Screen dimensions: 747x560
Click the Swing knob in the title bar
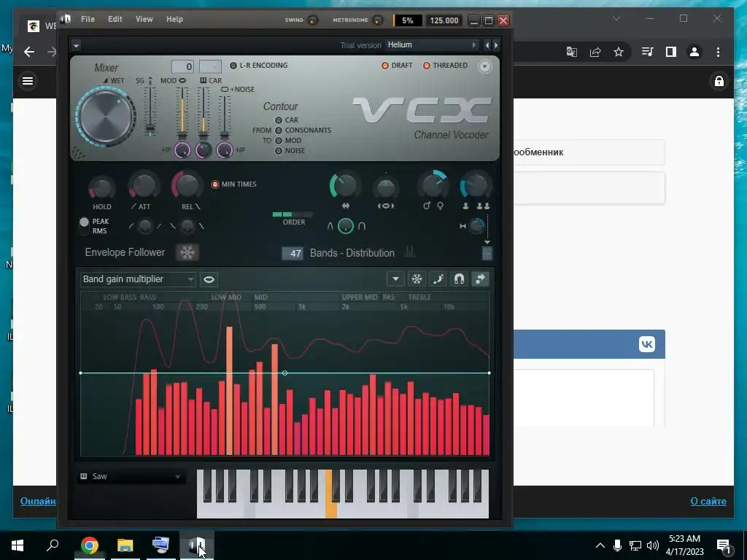point(313,20)
